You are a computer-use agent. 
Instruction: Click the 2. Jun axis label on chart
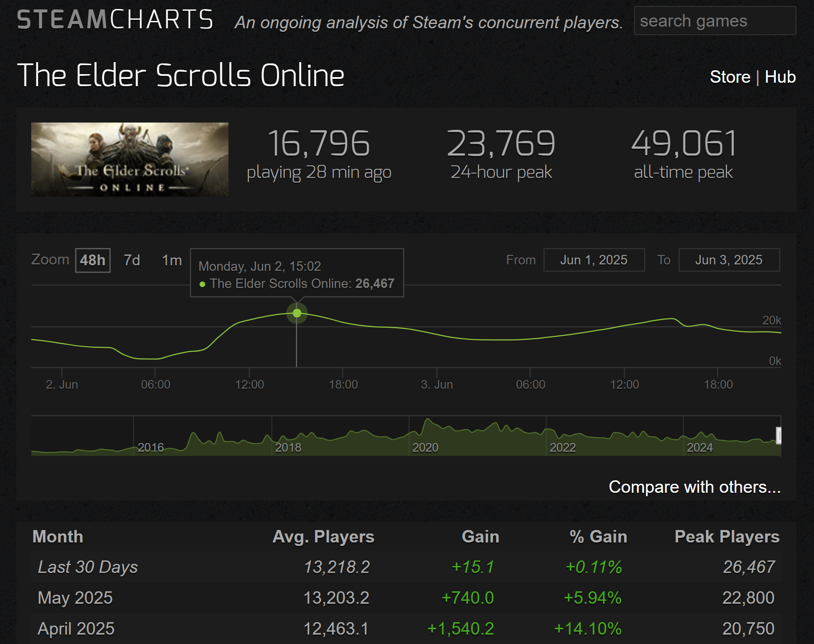click(x=62, y=385)
